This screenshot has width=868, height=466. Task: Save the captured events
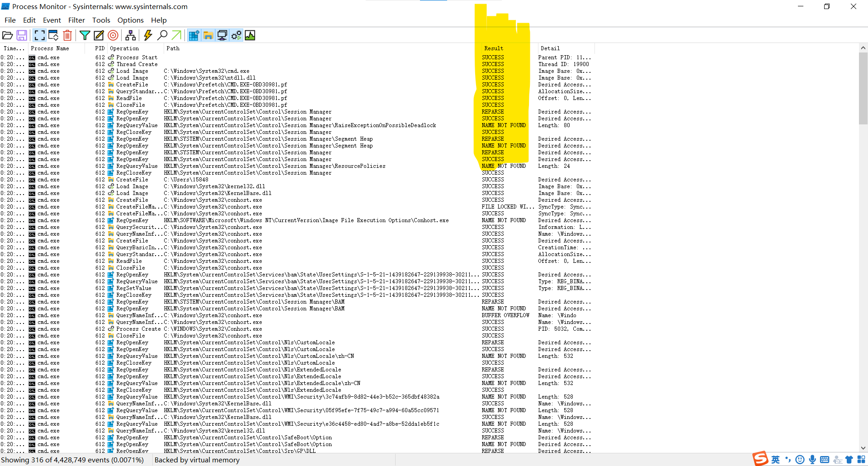click(x=22, y=35)
